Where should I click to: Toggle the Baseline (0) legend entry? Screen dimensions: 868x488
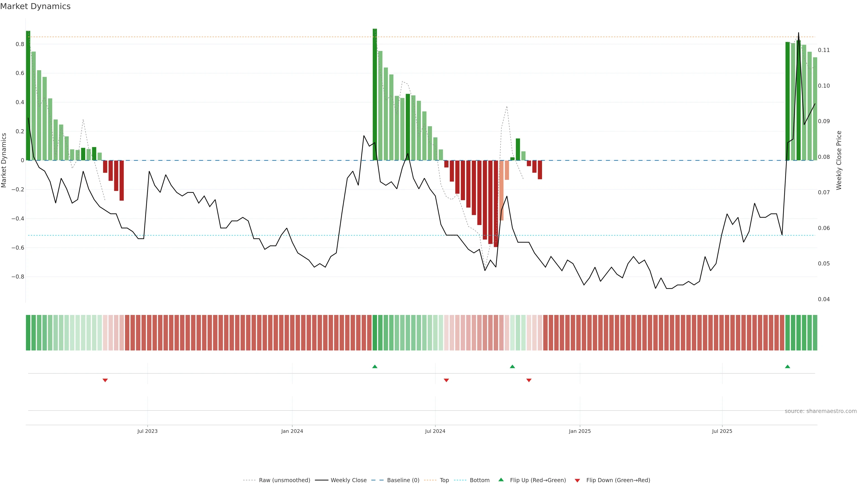pyautogui.click(x=403, y=480)
